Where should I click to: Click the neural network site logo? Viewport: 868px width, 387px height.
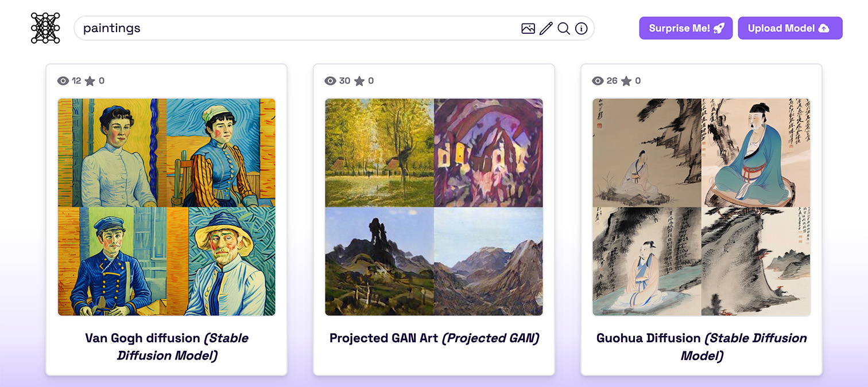click(x=45, y=28)
